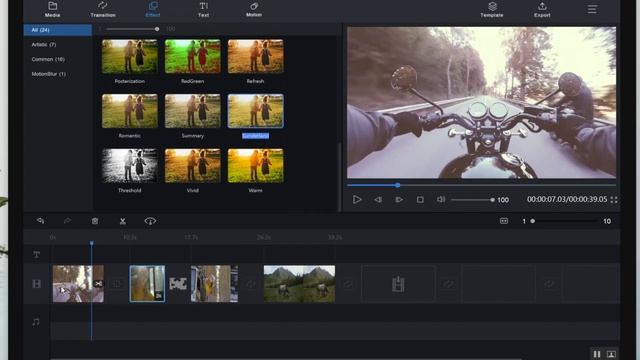Open the Transition tab
This screenshot has width=640, height=360.
(x=103, y=10)
